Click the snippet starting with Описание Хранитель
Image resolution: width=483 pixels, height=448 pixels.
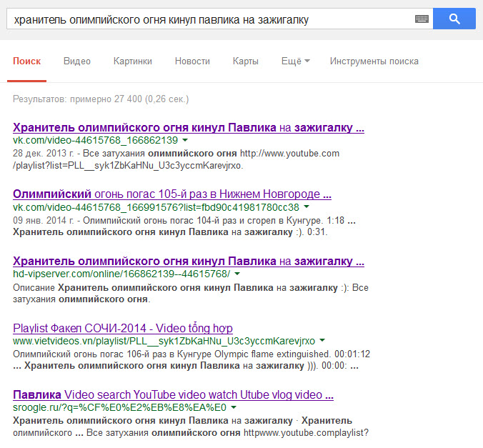[191, 293]
